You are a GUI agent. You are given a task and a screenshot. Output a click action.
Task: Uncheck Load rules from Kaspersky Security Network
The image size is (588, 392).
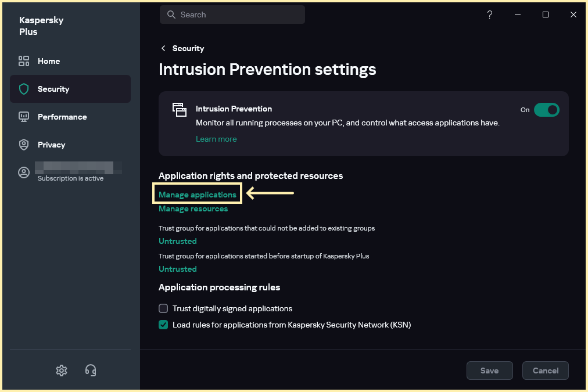(163, 325)
